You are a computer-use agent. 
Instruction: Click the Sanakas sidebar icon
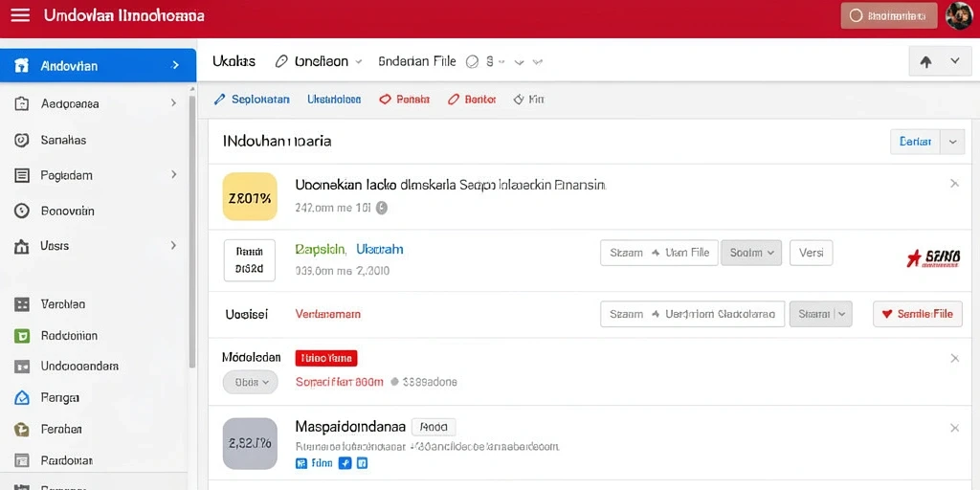pos(21,140)
